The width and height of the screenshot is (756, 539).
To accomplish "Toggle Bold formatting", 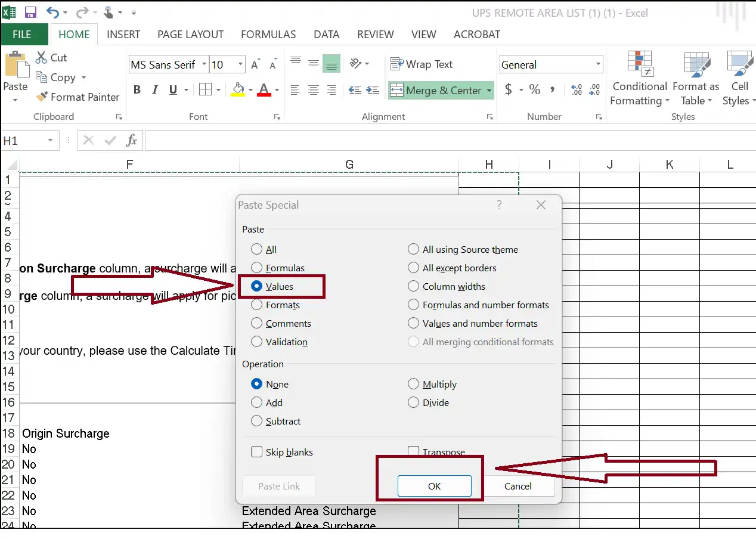I will 137,90.
